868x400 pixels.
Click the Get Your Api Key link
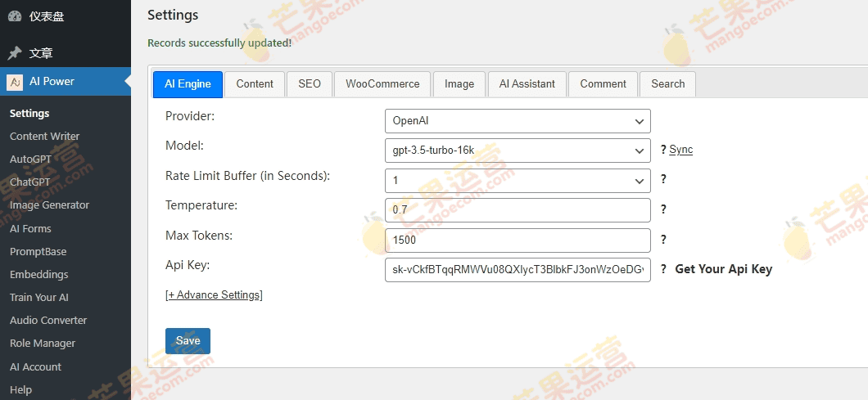click(724, 269)
